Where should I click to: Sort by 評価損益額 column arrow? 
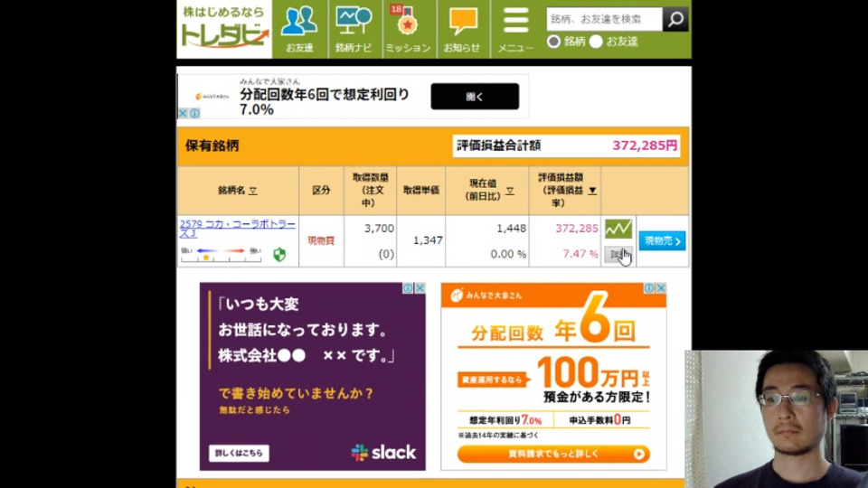tap(592, 191)
